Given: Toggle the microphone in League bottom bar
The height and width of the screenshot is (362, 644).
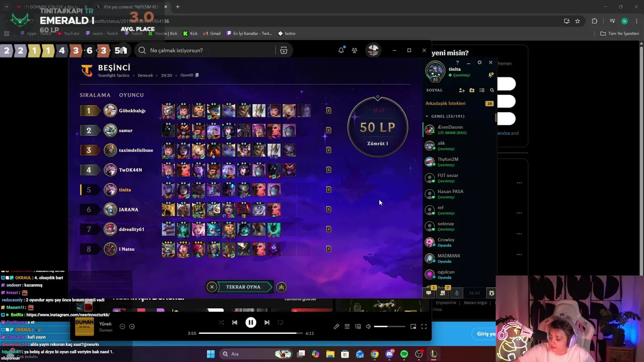Looking at the screenshot, I should point(457,293).
